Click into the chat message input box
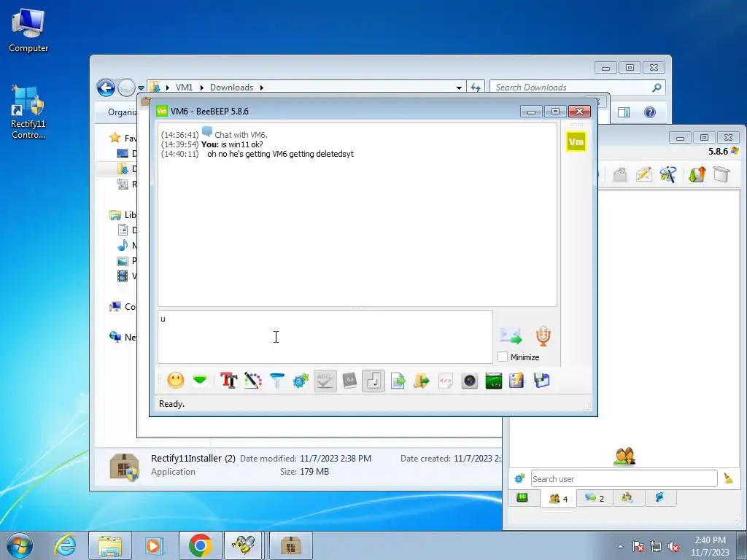The width and height of the screenshot is (747, 560). tap(325, 337)
